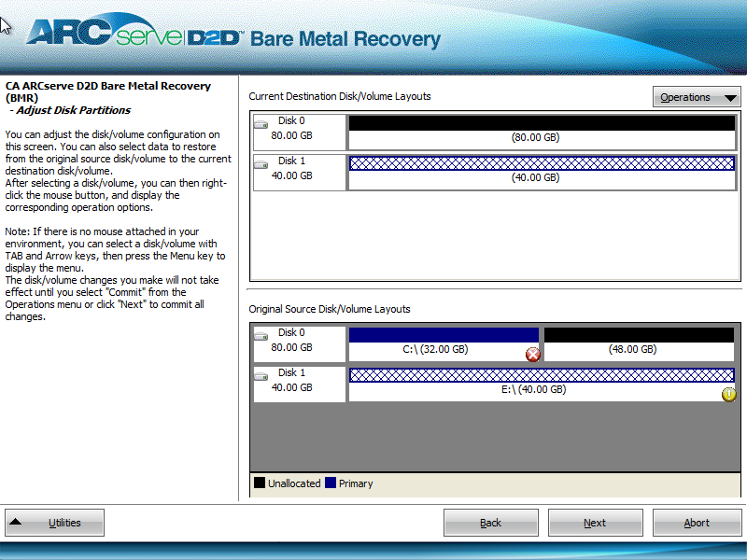Image resolution: width=747 pixels, height=560 pixels.
Task: Select source unallocated (48.00 GB) space
Action: pos(639,343)
